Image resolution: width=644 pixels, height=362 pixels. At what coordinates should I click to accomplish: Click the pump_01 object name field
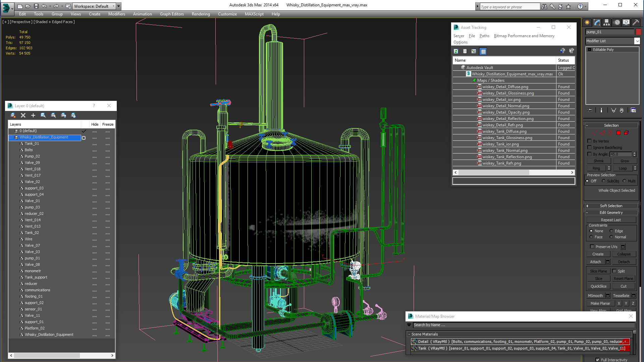pos(610,32)
